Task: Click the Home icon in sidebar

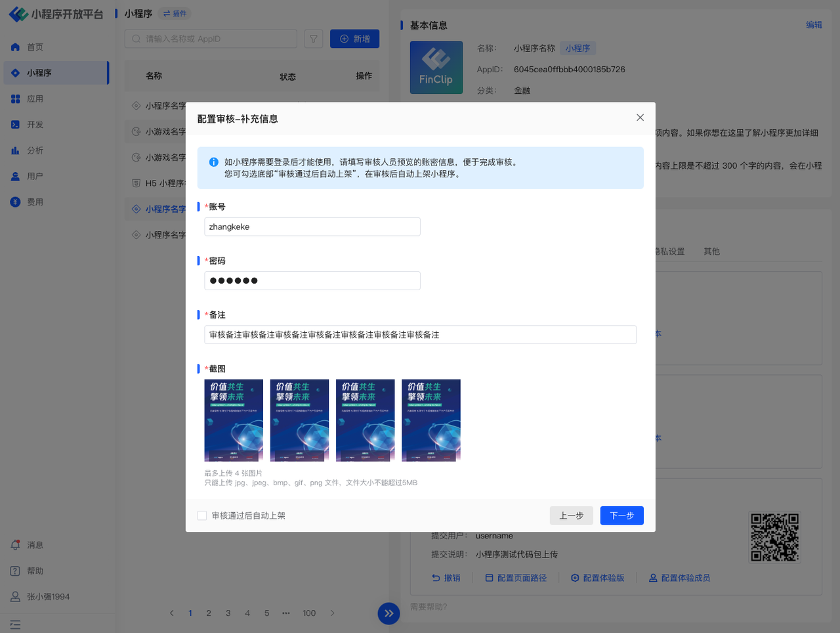Action: pyautogui.click(x=16, y=47)
